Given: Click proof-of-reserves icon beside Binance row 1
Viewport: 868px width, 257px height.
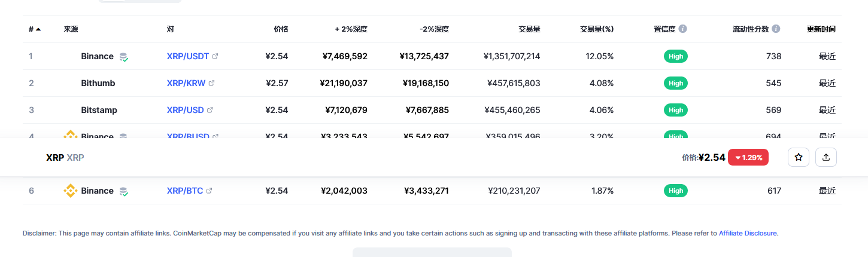Looking at the screenshot, I should [123, 57].
